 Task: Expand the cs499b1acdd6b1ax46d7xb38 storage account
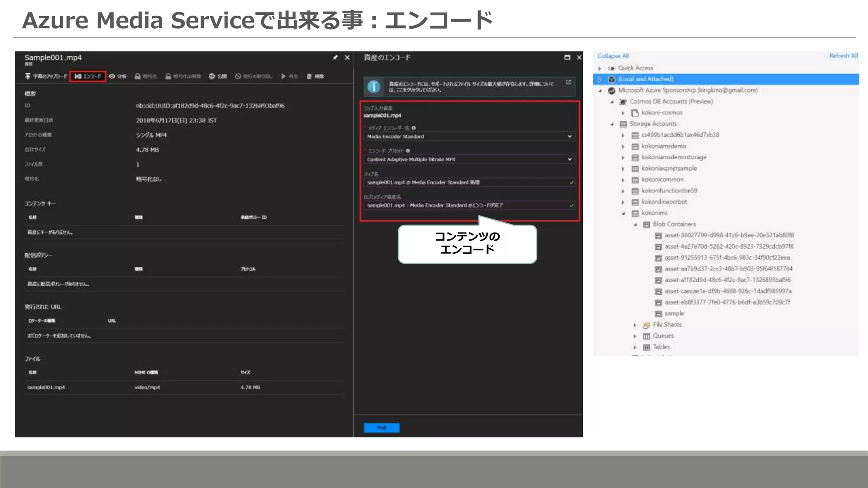(623, 136)
